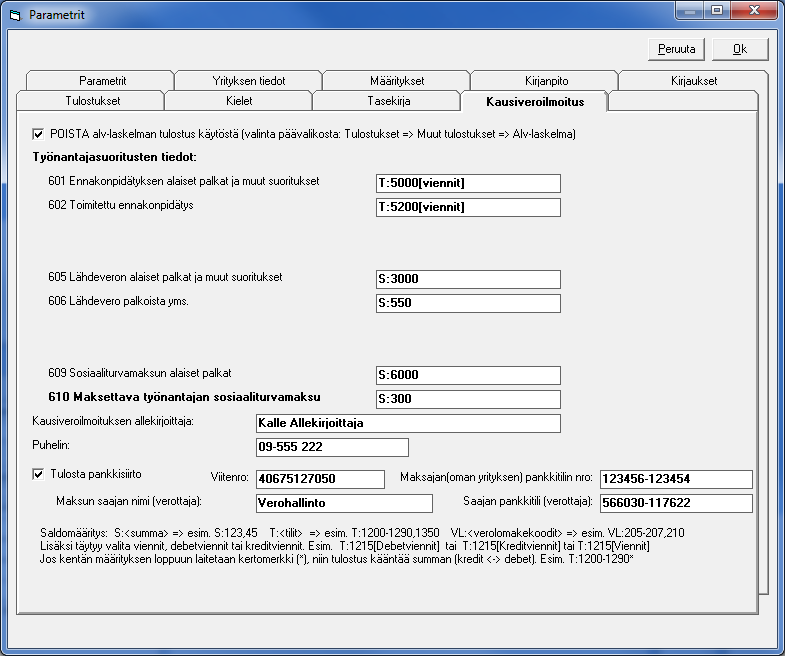Viewport: 785px width, 656px height.
Task: Switch to the Tulostukset tab
Action: pyautogui.click(x=92, y=101)
